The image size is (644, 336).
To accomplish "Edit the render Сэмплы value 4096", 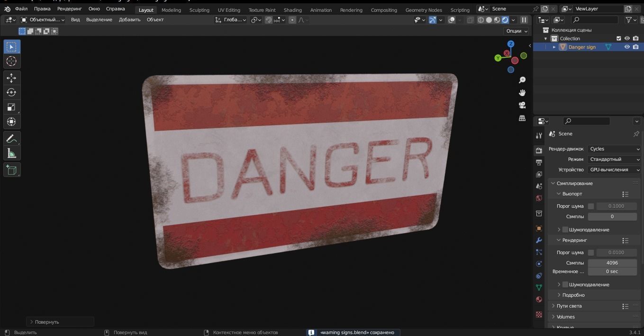I will point(612,263).
